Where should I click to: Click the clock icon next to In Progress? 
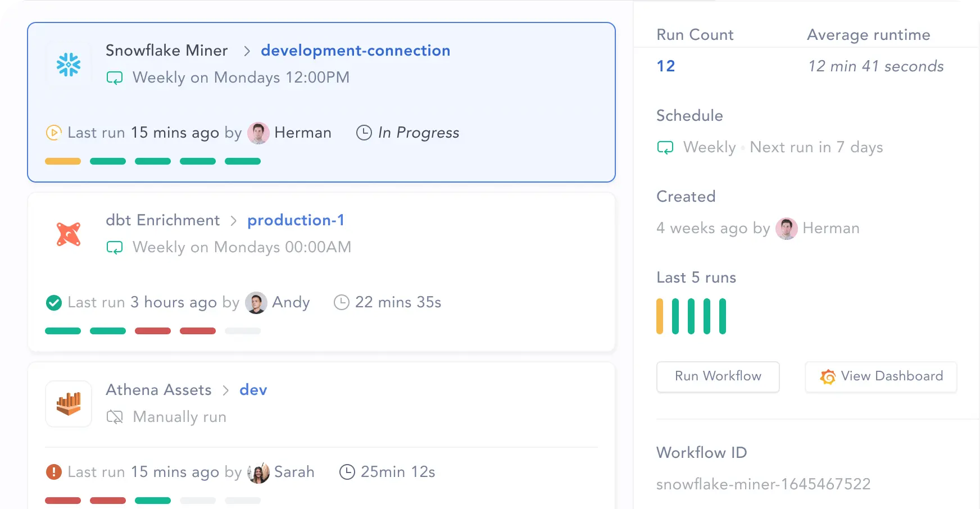coord(364,133)
